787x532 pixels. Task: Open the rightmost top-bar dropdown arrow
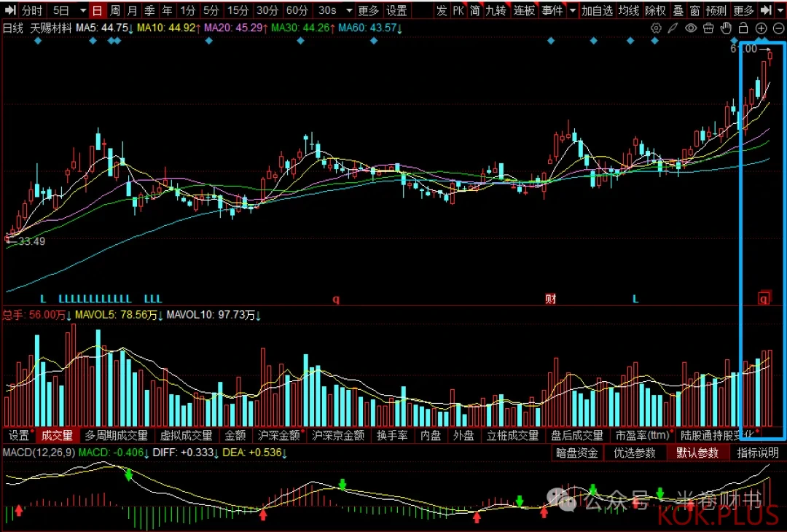[x=780, y=10]
